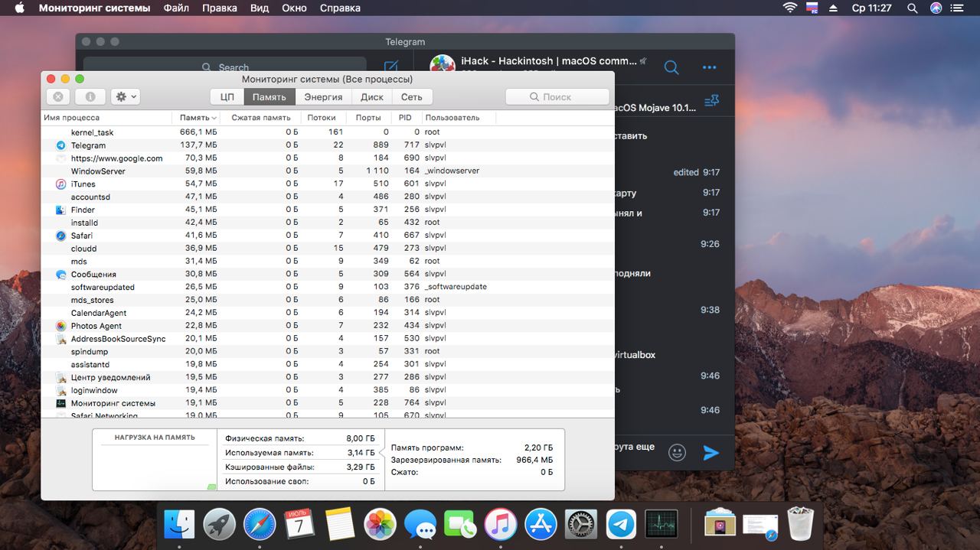Screen dimensions: 980x550
Task: Sort by the Память column header
Action: tap(198, 118)
